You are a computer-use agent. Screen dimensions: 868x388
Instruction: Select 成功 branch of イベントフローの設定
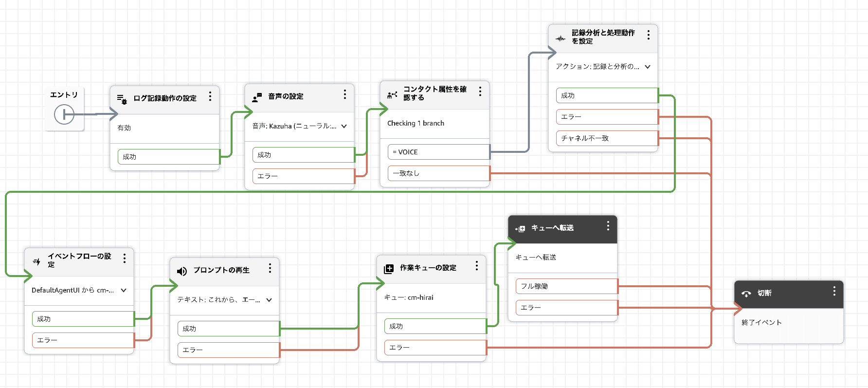coord(83,319)
